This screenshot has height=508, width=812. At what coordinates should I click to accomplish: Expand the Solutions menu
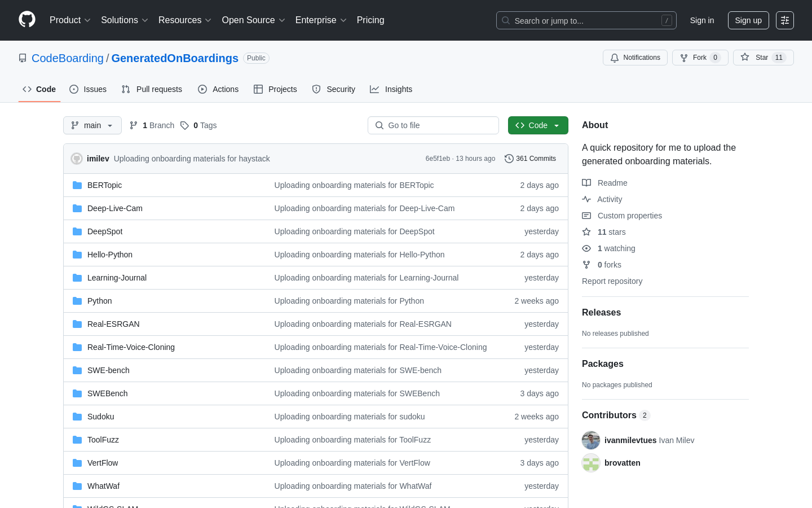coord(125,20)
